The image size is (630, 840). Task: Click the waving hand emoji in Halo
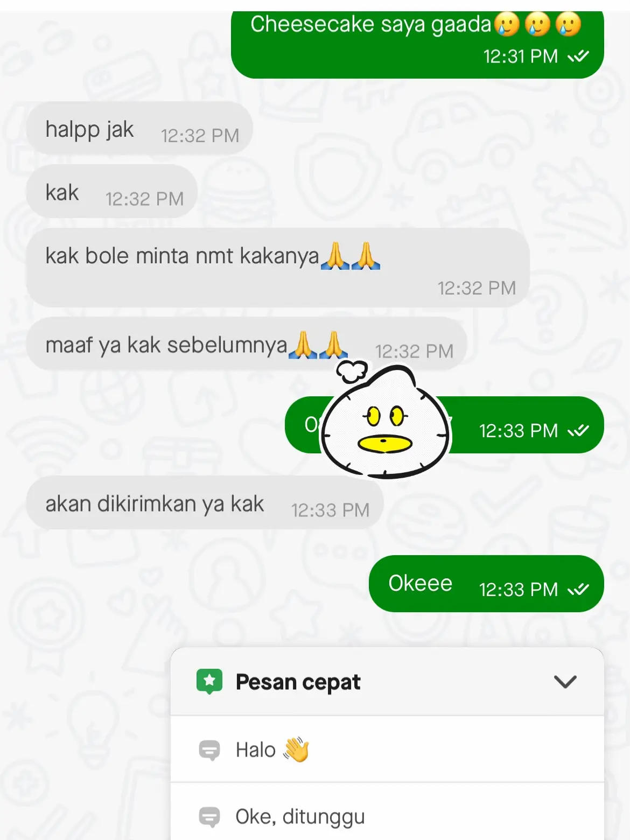coord(297,749)
